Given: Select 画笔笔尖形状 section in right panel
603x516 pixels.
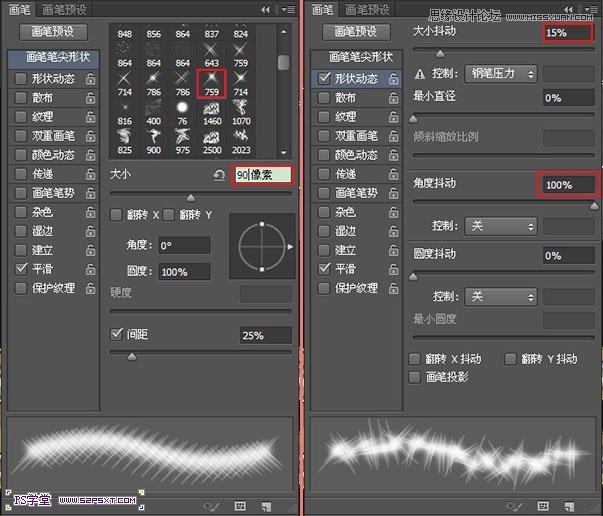Looking at the screenshot, I should tap(356, 58).
